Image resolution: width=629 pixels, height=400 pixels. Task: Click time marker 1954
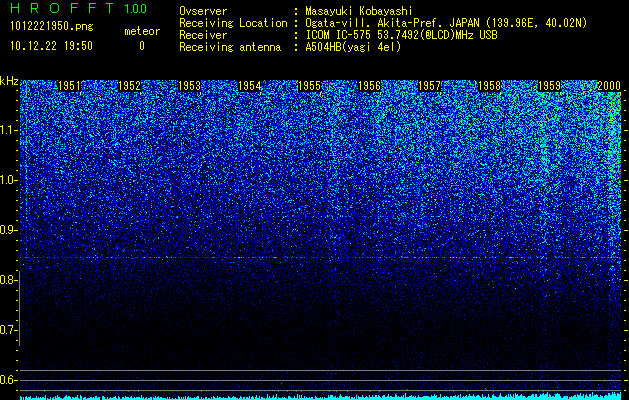click(250, 86)
